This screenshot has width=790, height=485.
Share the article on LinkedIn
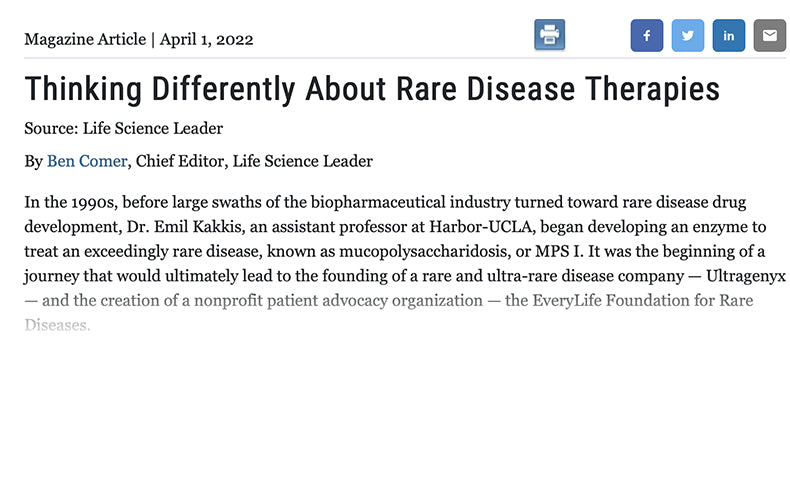click(x=729, y=35)
